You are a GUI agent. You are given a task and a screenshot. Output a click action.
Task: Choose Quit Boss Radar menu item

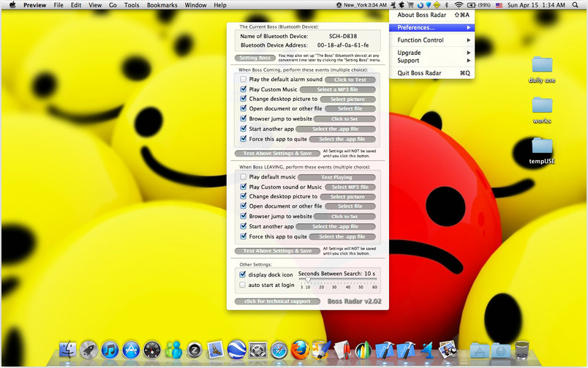(431, 73)
